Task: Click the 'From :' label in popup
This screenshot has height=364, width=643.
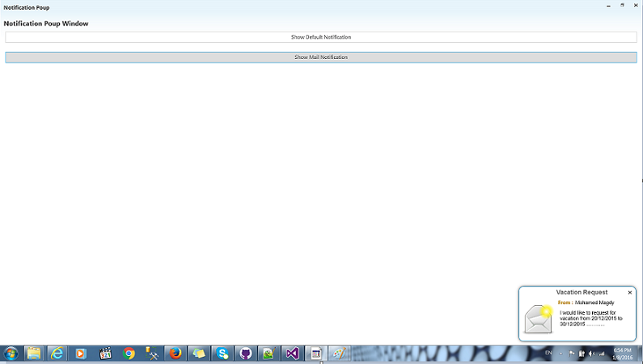Action: tap(565, 303)
